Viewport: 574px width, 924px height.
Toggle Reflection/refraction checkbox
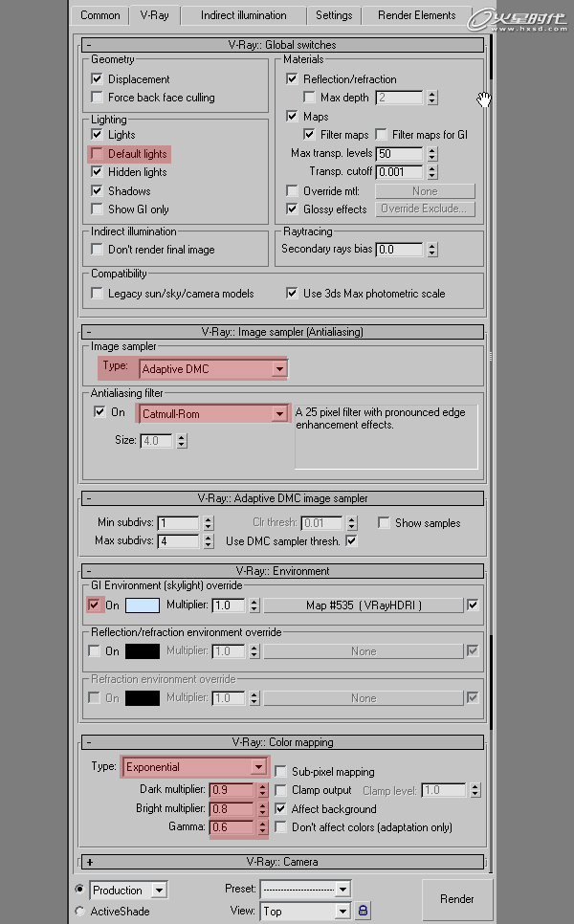pyautogui.click(x=292, y=79)
